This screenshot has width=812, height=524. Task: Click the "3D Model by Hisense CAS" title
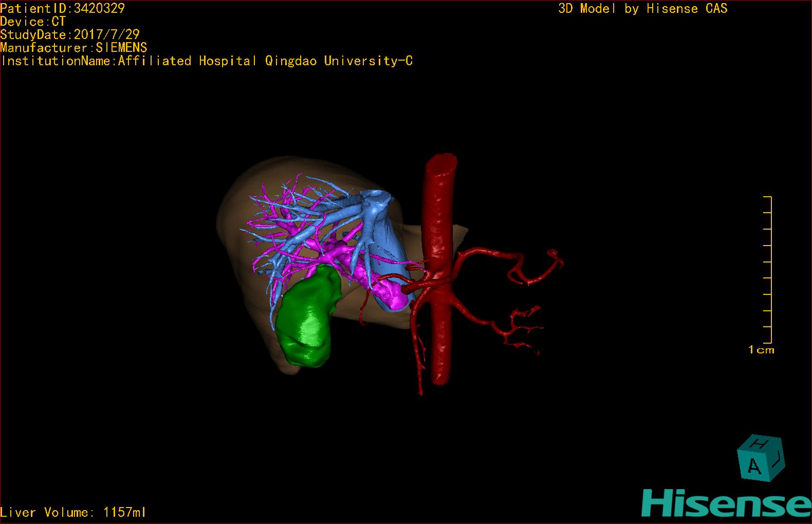pyautogui.click(x=643, y=8)
